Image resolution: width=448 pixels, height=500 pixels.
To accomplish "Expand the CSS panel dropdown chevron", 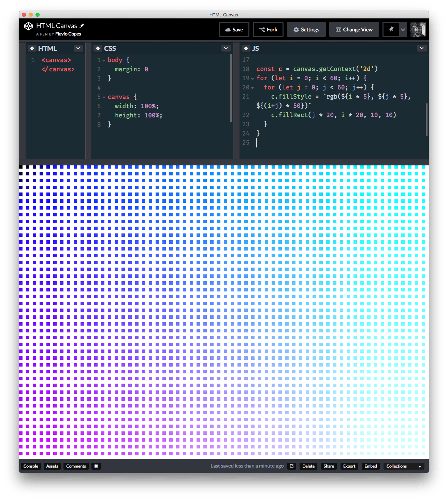I will [x=226, y=48].
